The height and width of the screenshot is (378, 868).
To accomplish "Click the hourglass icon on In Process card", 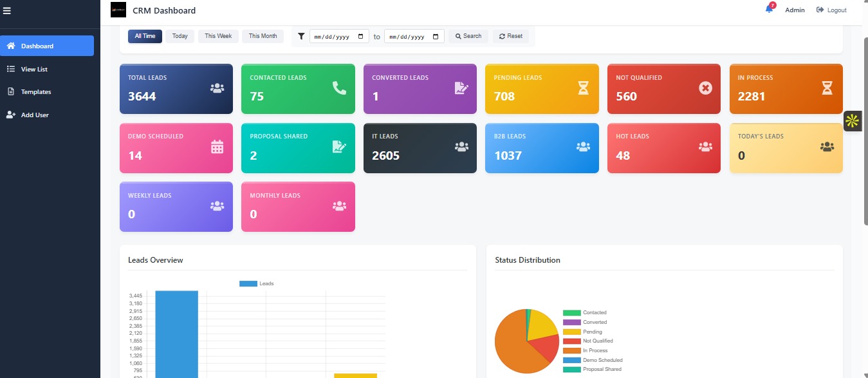I will (x=827, y=88).
